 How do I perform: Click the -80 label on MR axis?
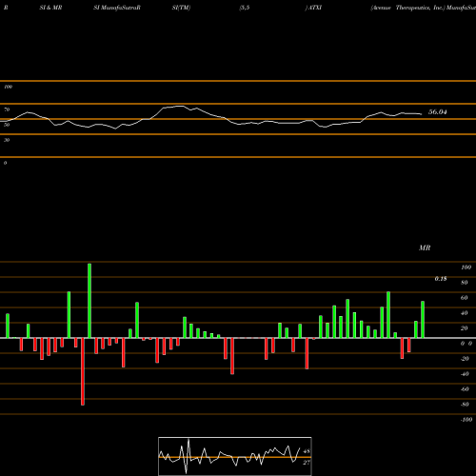[x=465, y=405]
